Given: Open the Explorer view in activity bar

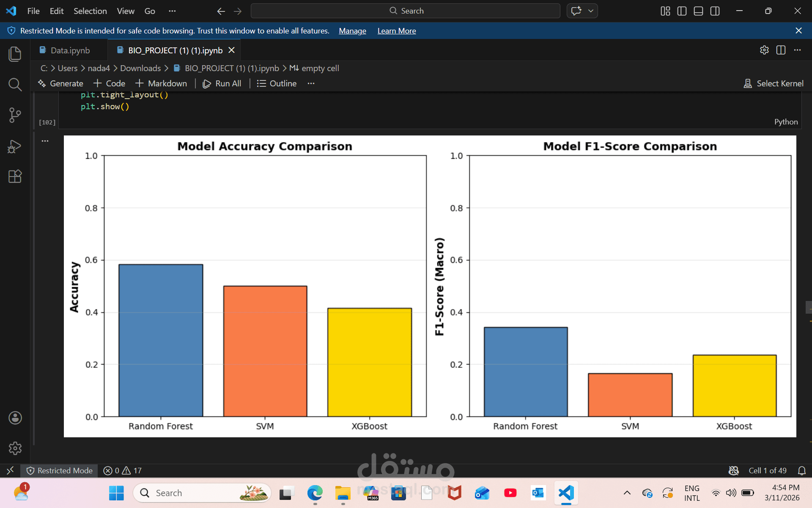Looking at the screenshot, I should [15, 54].
